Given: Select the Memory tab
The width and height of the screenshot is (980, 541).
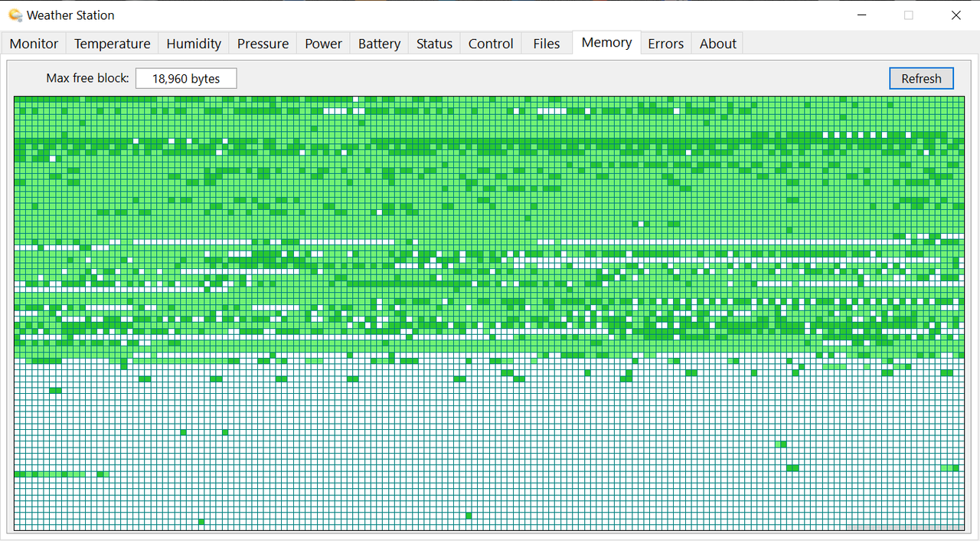Looking at the screenshot, I should (606, 42).
